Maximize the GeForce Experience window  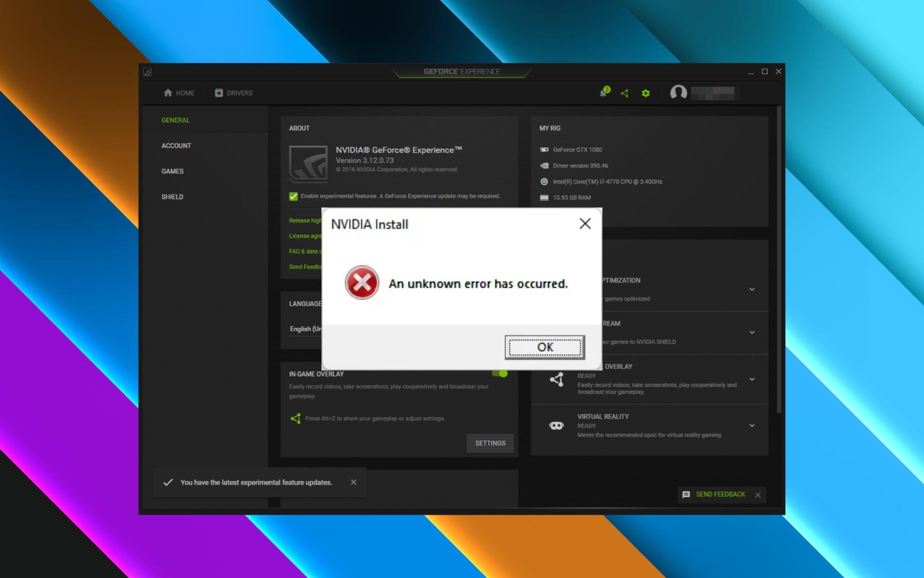click(765, 72)
